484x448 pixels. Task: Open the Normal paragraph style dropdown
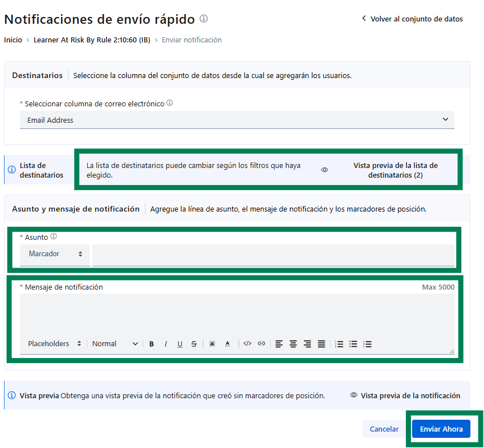click(115, 344)
